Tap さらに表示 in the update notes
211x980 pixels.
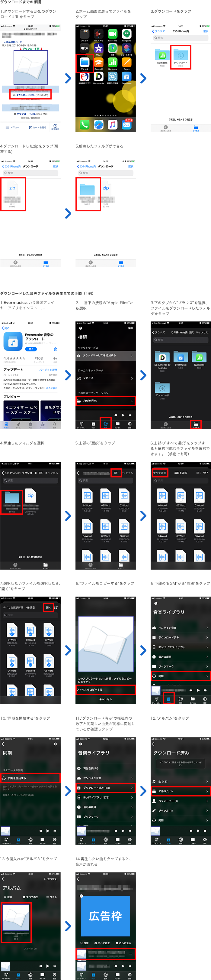(52, 388)
